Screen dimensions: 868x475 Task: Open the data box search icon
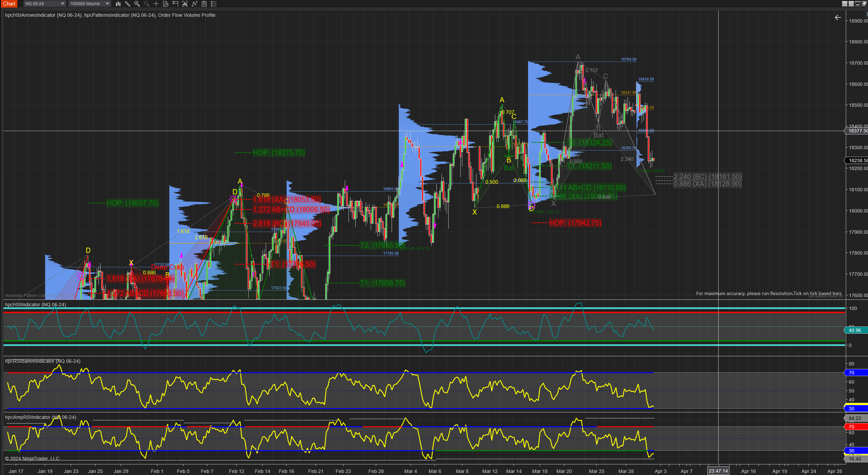click(166, 4)
